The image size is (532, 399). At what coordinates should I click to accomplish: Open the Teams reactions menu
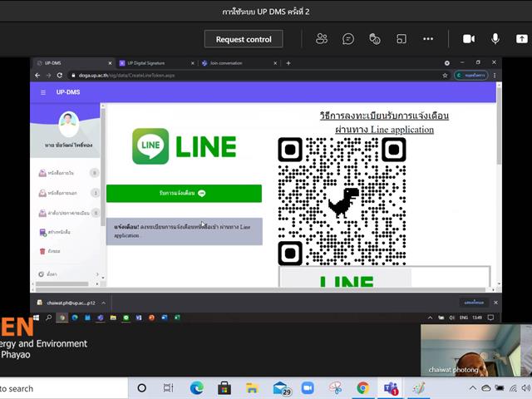point(375,39)
